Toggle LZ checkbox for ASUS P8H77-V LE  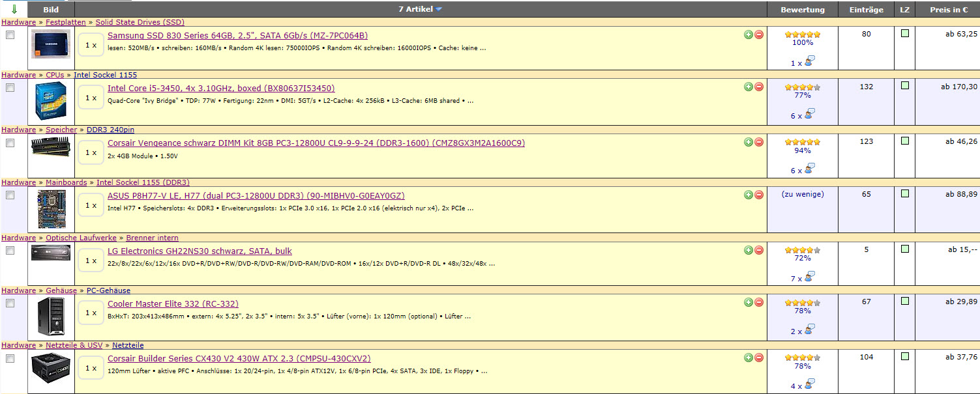click(x=904, y=193)
